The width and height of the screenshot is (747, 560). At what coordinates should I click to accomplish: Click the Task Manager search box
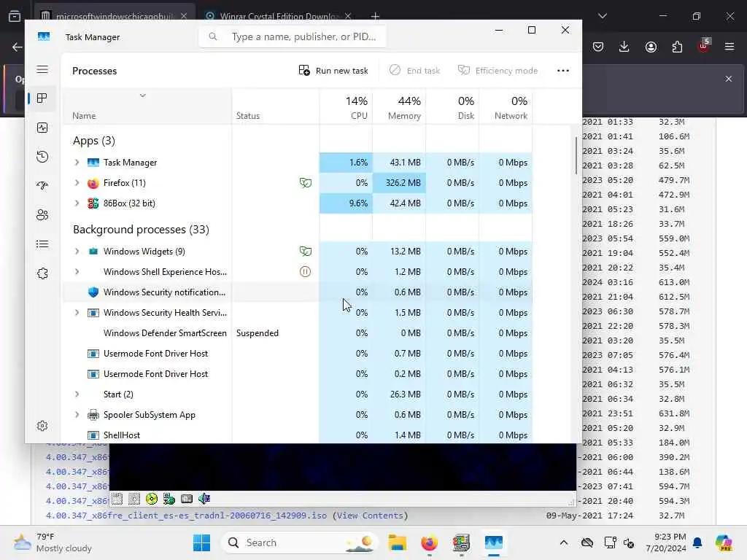(293, 36)
